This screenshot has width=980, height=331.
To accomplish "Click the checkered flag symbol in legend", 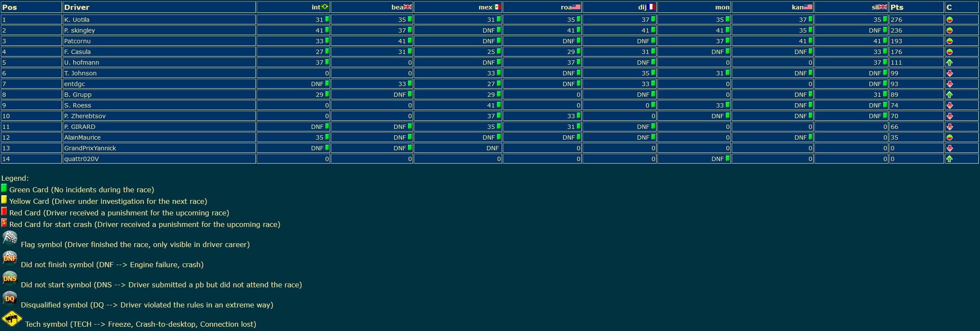I will [x=10, y=238].
